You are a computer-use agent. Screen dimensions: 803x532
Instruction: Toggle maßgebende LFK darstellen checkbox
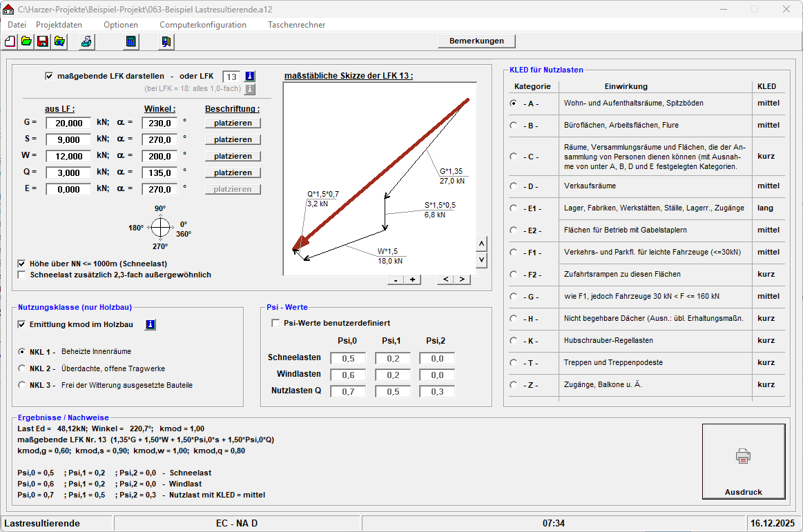pyautogui.click(x=48, y=76)
